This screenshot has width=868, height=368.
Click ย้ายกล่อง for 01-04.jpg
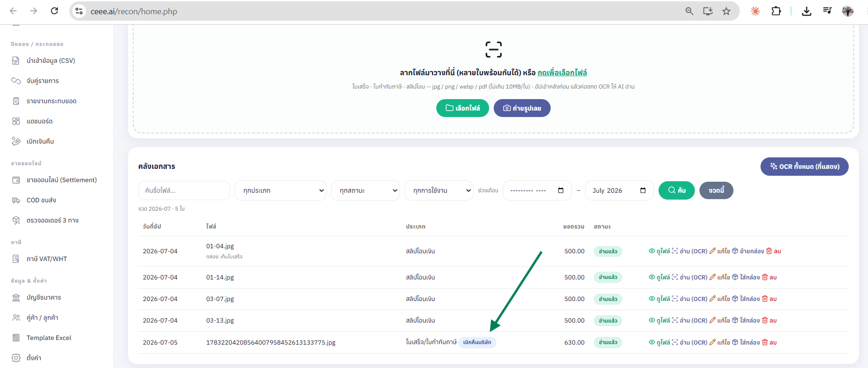tap(748, 251)
